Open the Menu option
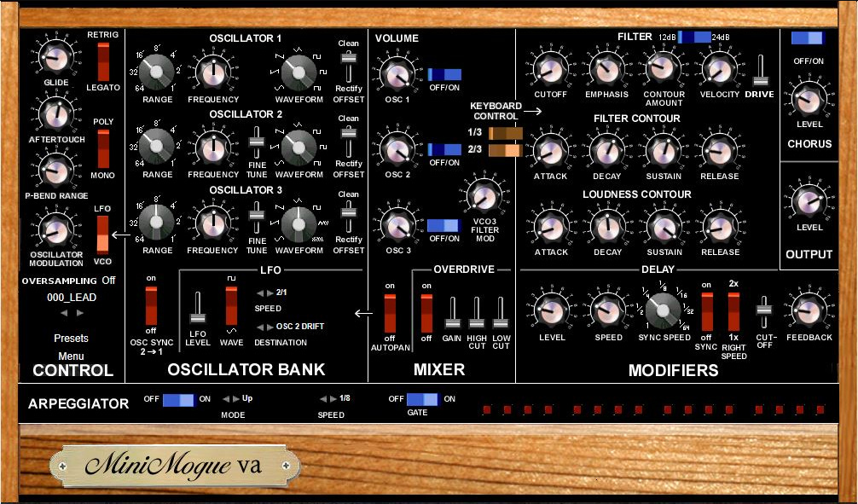 [71, 356]
